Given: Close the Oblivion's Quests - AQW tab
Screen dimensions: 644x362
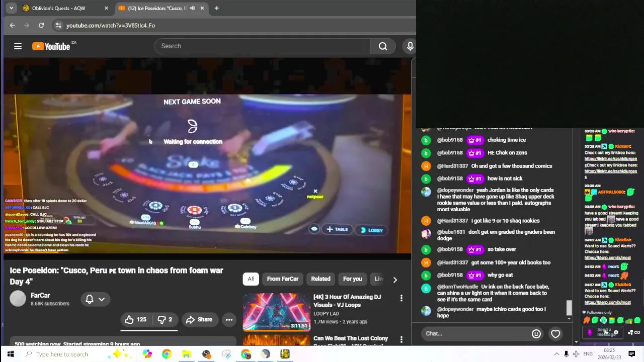Looking at the screenshot, I should coord(106,8).
